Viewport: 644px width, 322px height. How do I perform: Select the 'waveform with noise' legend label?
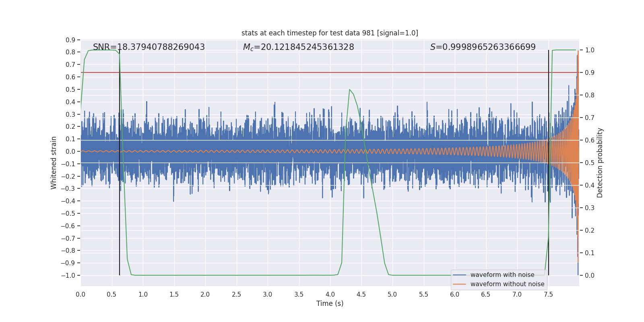pos(502,275)
